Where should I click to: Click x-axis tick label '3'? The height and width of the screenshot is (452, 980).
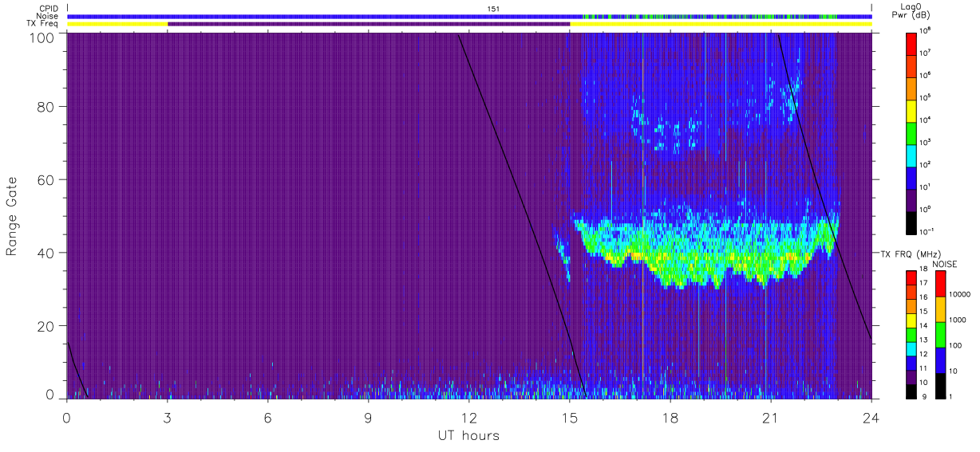[167, 418]
